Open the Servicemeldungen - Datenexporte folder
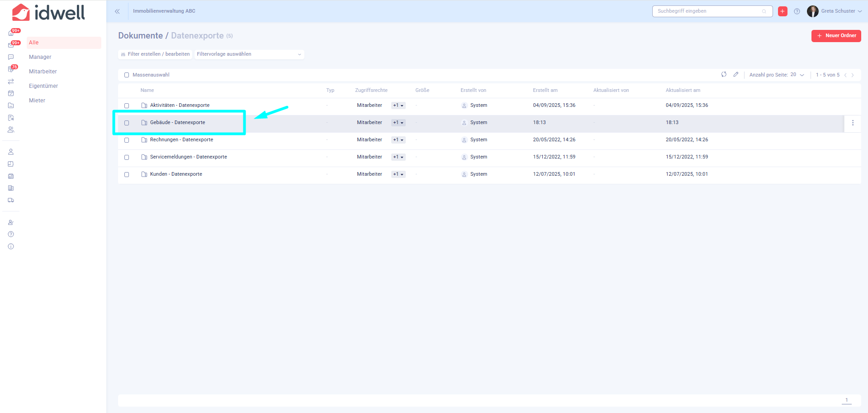Screen dimensions: 868x413 pyautogui.click(x=188, y=157)
